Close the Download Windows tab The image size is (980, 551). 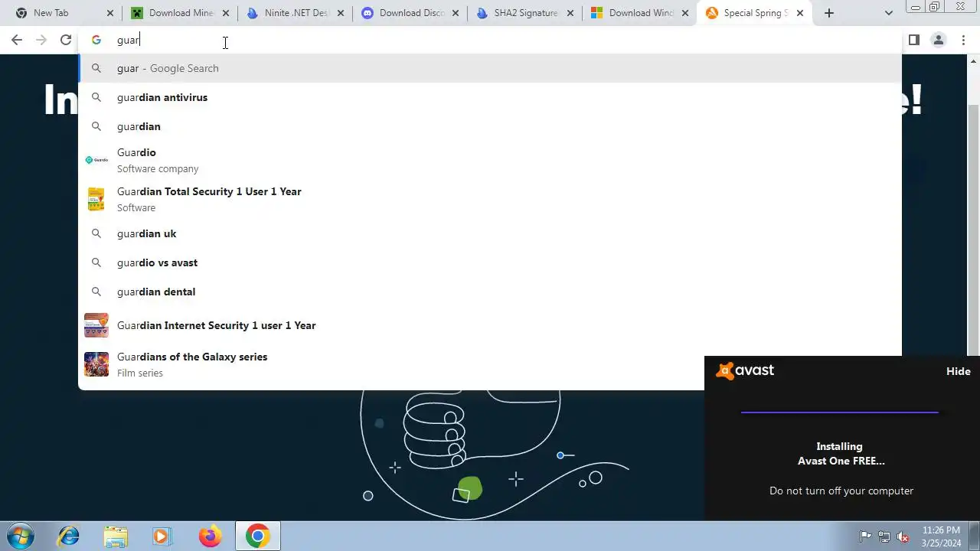point(685,13)
